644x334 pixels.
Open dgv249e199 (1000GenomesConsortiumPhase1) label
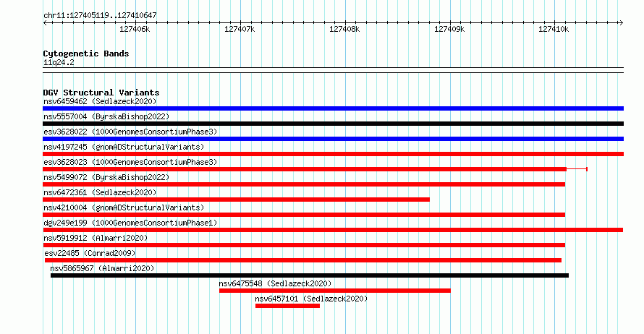coord(130,223)
